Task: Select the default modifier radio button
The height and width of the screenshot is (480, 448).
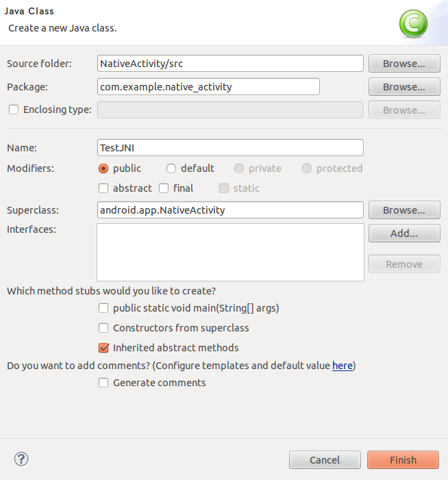Action: tap(171, 168)
